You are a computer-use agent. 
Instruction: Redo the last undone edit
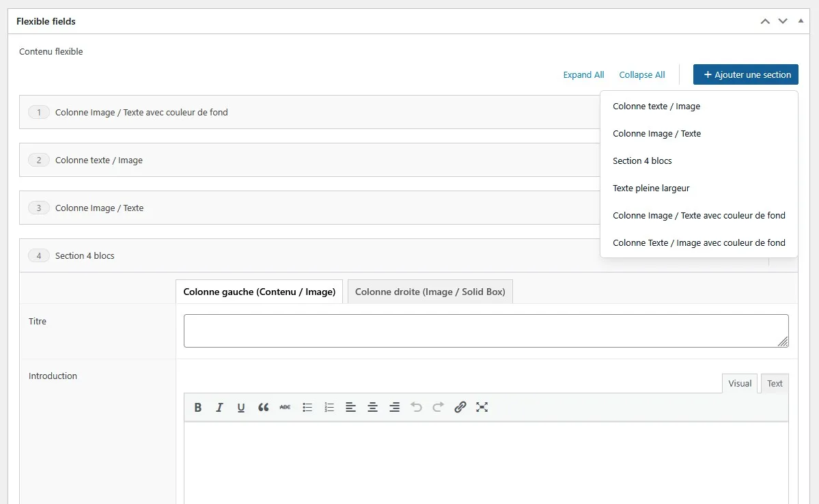pos(439,408)
